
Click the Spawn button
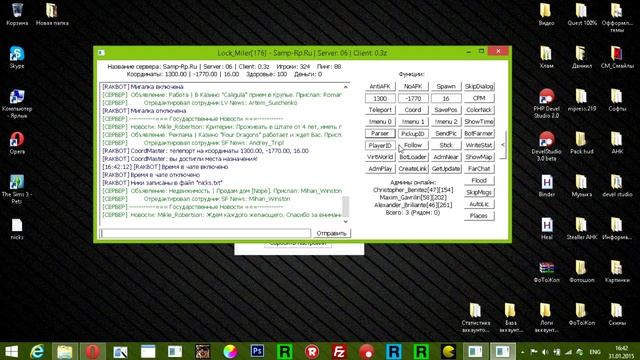click(x=446, y=87)
